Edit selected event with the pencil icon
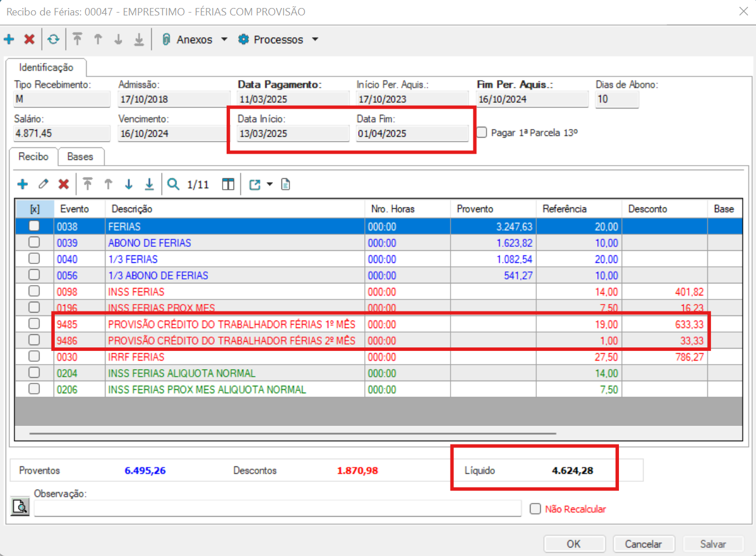Screen dimensions: 756x556 (43, 184)
